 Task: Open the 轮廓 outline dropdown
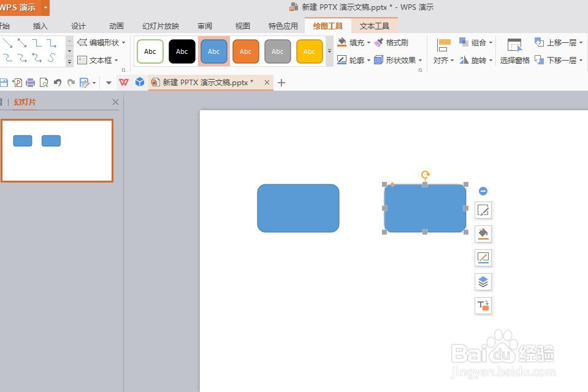point(368,60)
